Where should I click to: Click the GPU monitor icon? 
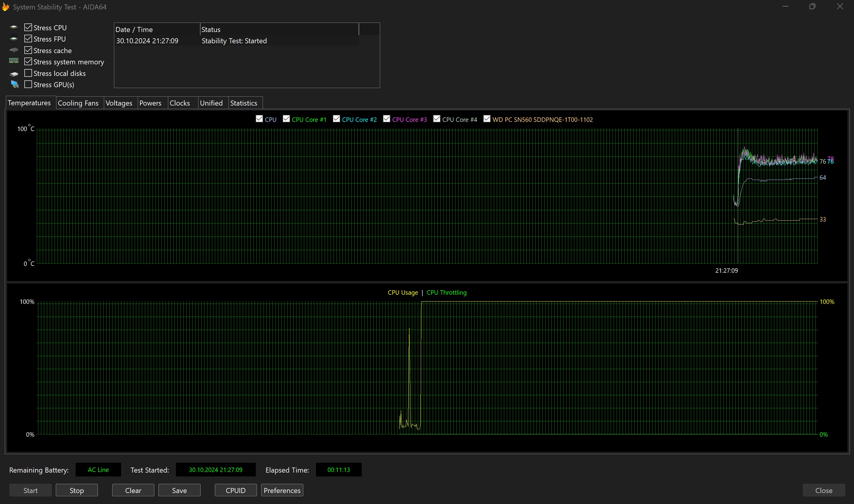pyautogui.click(x=15, y=84)
